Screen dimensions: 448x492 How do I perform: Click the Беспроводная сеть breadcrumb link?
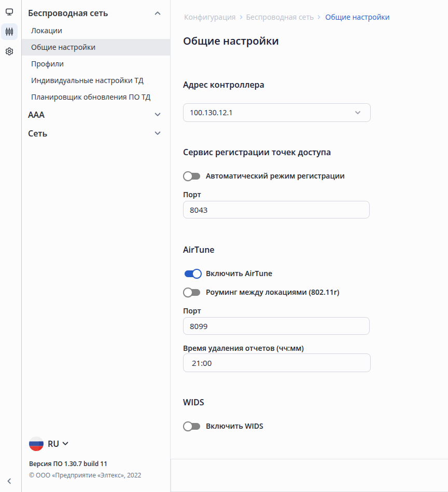pyautogui.click(x=279, y=17)
